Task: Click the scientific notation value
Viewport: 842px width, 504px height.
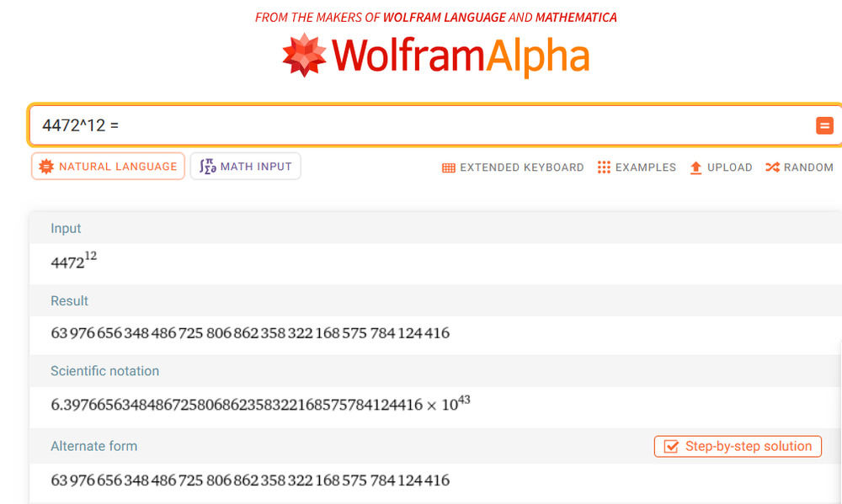Action: (x=260, y=404)
